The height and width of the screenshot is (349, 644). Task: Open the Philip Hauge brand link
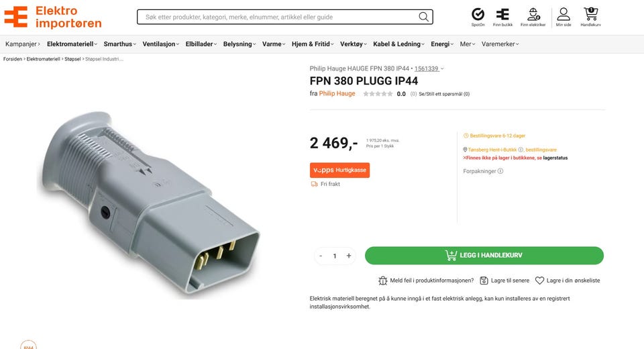pos(337,93)
